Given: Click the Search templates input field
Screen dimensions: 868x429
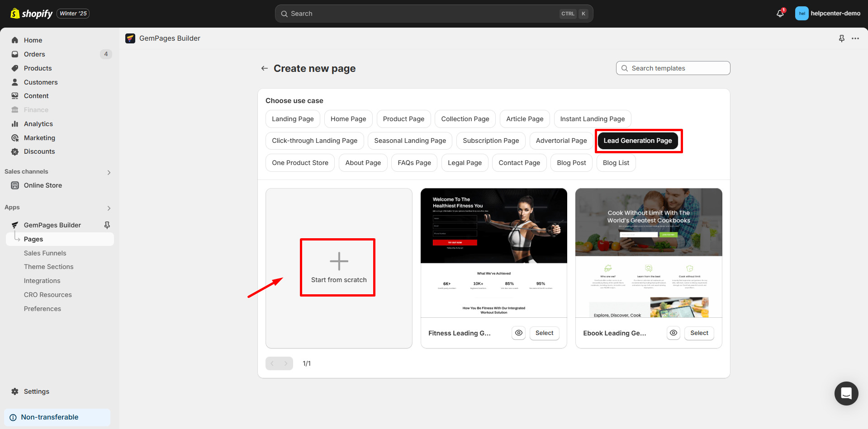Looking at the screenshot, I should coord(673,68).
